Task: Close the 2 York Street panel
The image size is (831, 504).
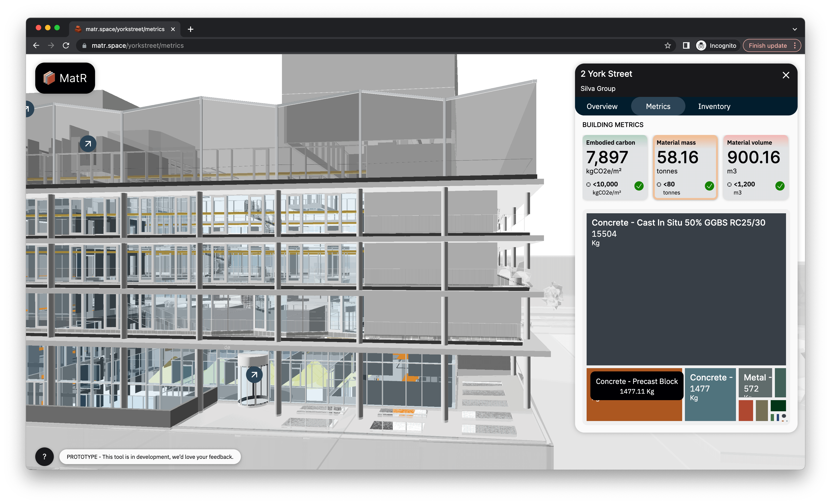Action: (x=786, y=75)
